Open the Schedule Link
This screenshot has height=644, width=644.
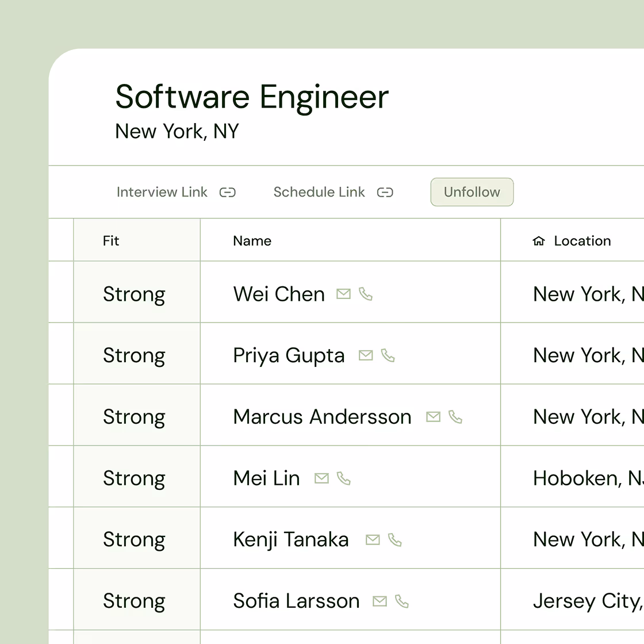319,192
